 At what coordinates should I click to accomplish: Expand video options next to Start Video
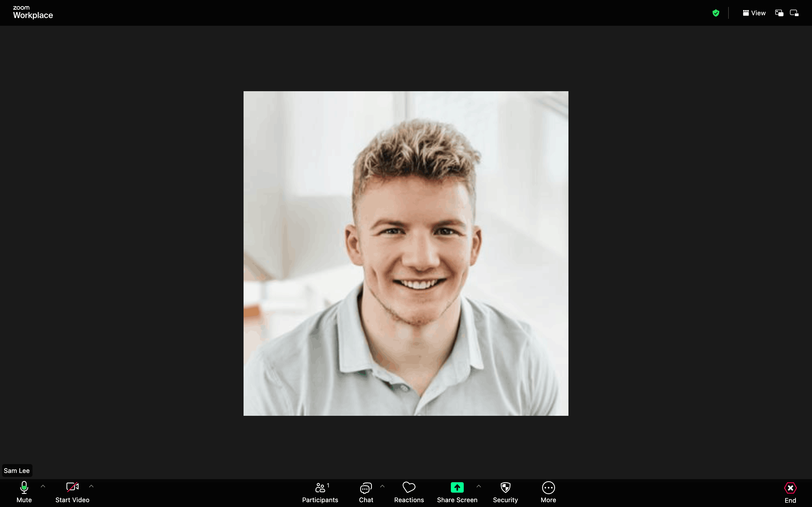[x=91, y=486]
